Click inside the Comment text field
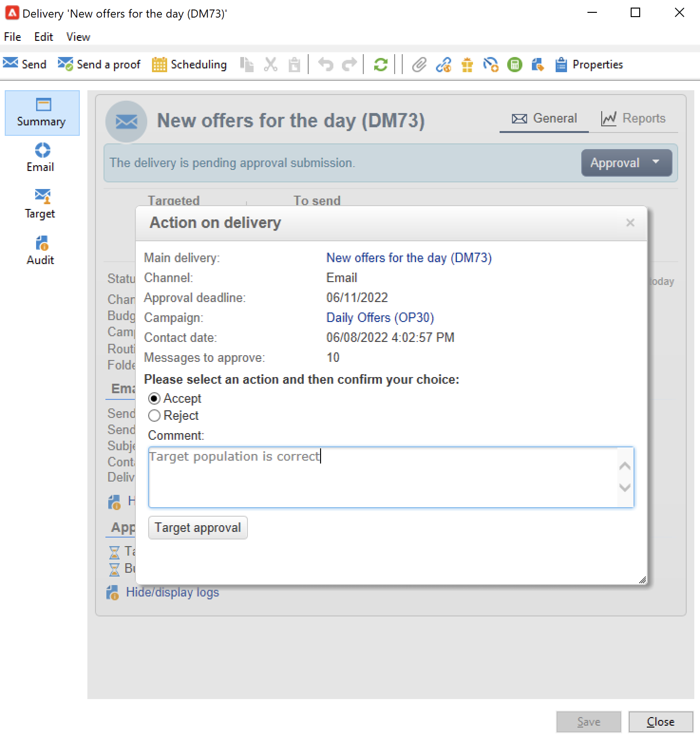 tap(384, 477)
